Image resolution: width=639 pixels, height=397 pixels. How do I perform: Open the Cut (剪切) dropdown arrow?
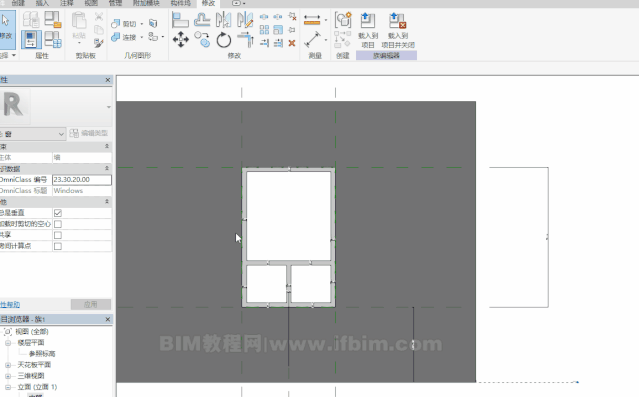click(x=141, y=24)
